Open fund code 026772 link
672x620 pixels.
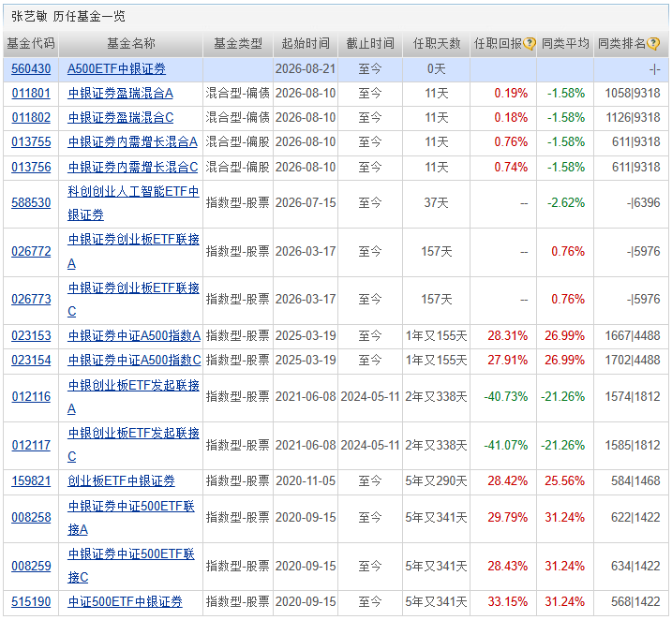point(31,251)
